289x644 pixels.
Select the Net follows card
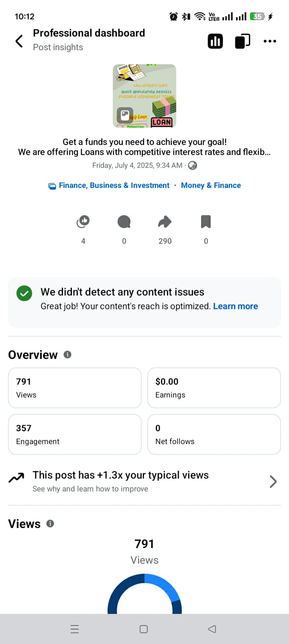(x=214, y=434)
